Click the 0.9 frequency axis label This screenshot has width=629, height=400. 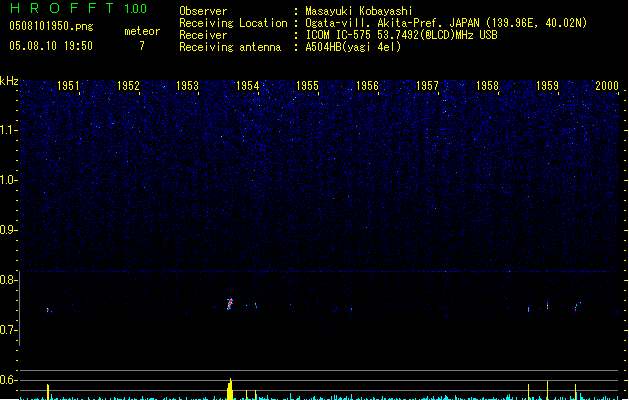tap(8, 230)
